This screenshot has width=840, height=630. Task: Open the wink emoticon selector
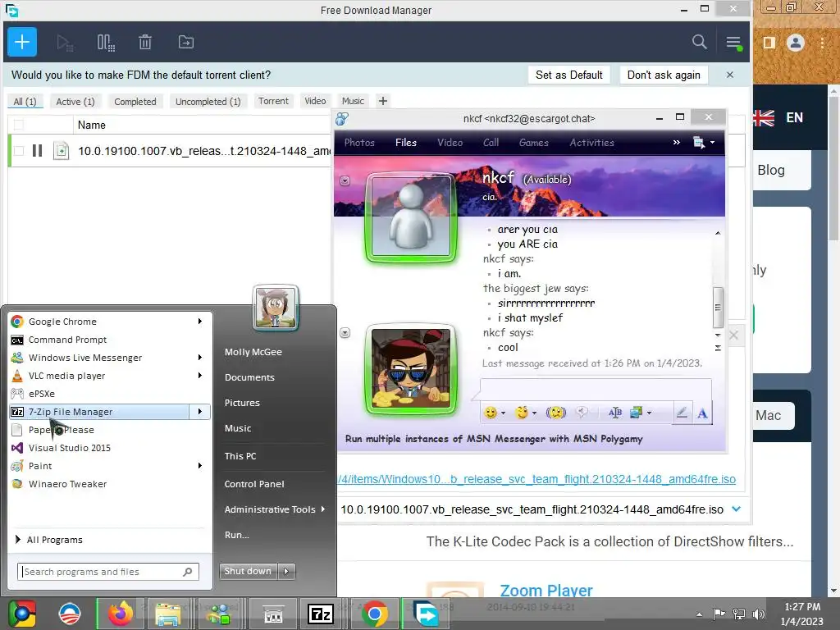pos(525,412)
